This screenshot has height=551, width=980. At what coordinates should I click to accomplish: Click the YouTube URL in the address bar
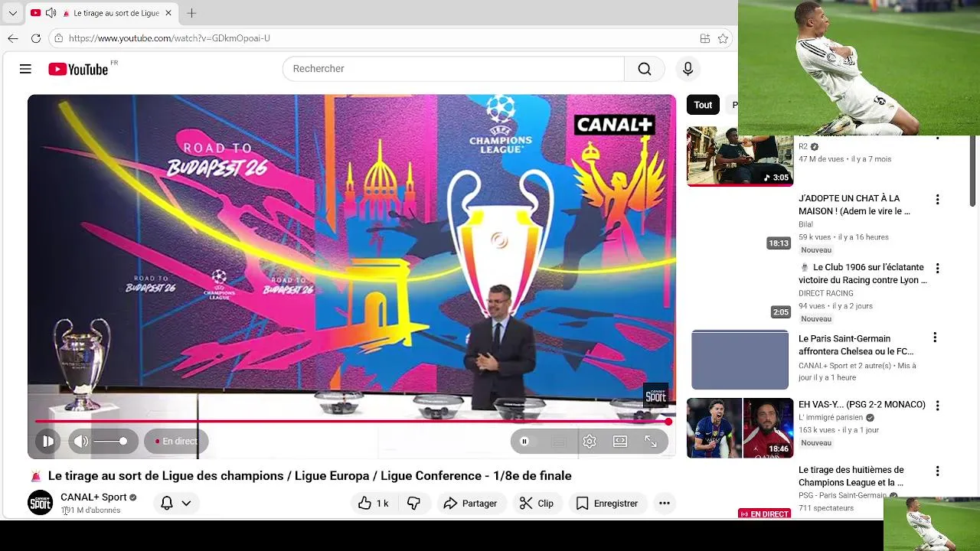169,38
